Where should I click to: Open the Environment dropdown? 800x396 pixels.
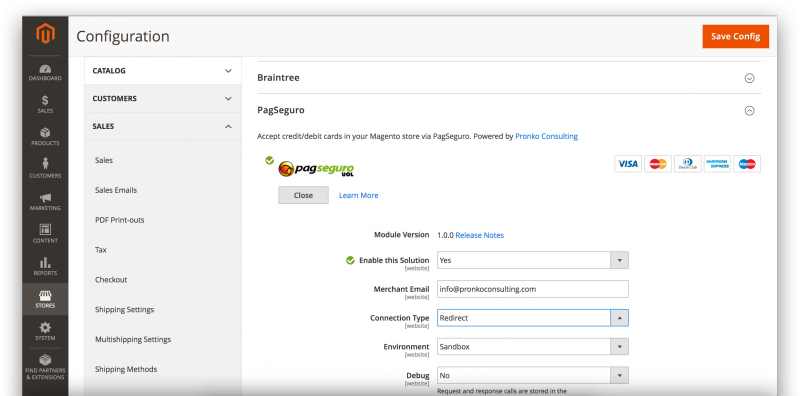coord(533,346)
